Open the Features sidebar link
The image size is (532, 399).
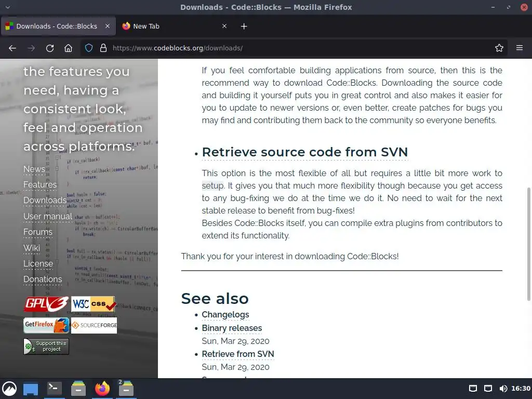point(40,184)
